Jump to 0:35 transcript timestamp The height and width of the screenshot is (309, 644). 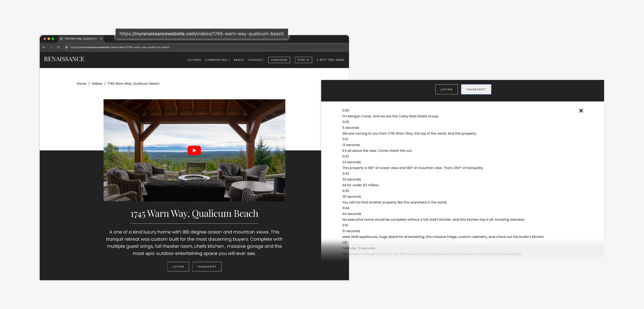click(346, 191)
